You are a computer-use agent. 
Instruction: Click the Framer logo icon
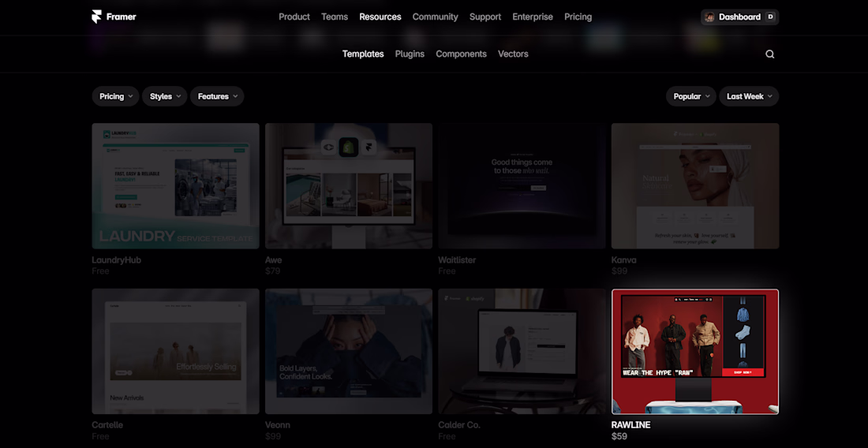(96, 17)
